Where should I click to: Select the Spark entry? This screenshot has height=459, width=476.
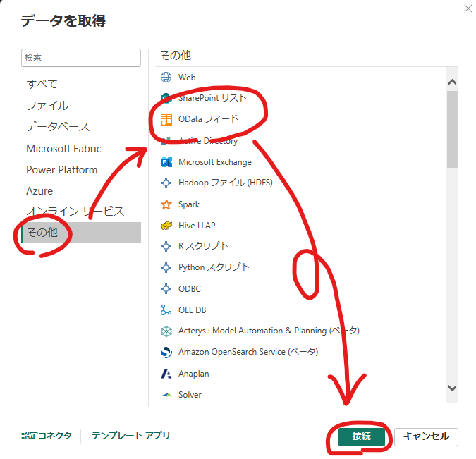point(189,204)
